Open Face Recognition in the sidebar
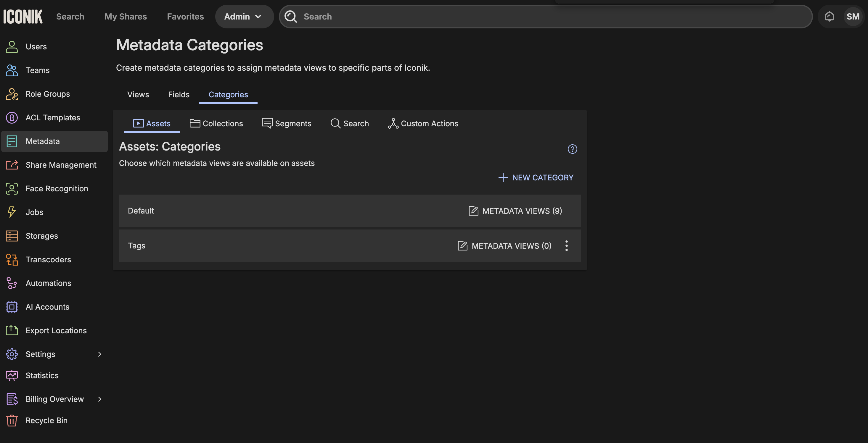868x443 pixels. [x=57, y=188]
